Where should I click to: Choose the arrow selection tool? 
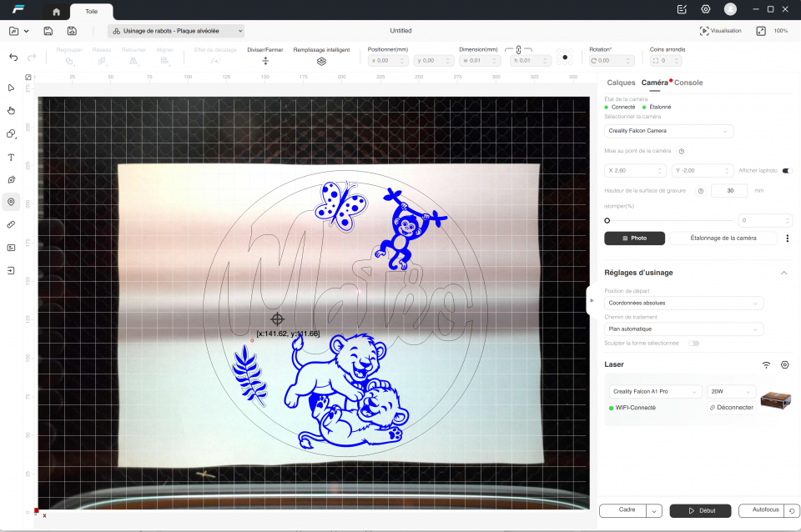coord(12,88)
